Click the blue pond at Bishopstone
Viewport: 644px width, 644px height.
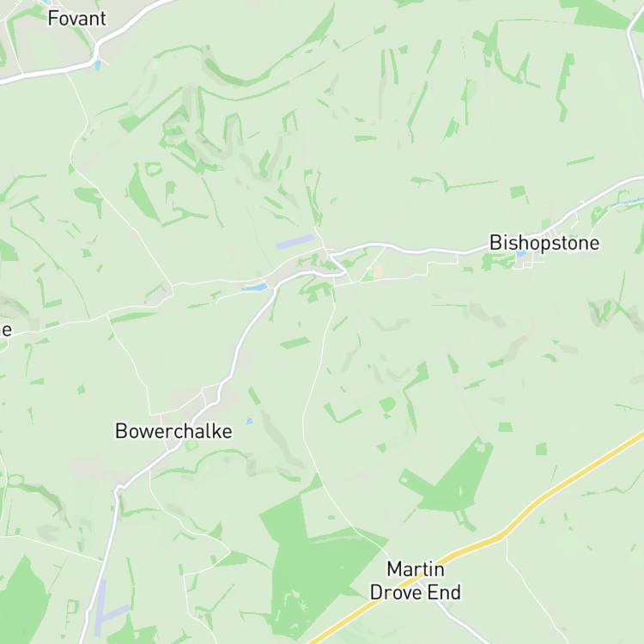(x=521, y=253)
